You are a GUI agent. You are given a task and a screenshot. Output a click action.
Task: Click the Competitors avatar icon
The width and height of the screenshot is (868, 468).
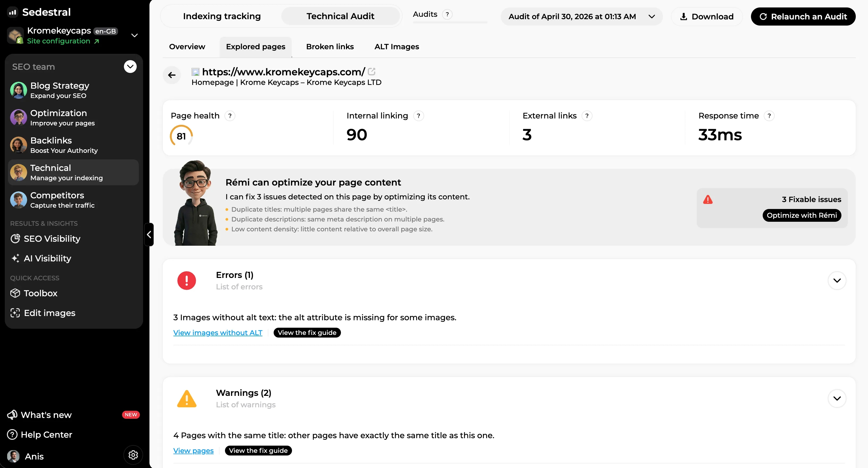pos(19,200)
